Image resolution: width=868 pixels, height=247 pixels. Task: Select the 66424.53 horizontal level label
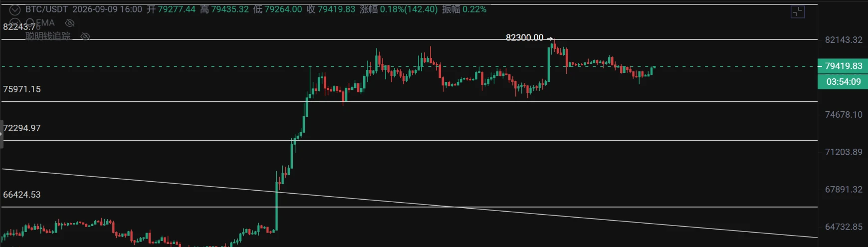(x=22, y=195)
